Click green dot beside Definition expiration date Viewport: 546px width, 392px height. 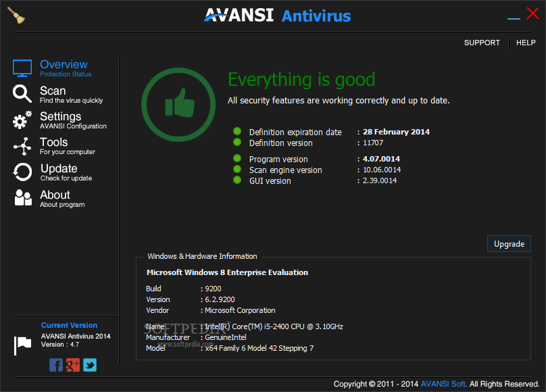237,131
